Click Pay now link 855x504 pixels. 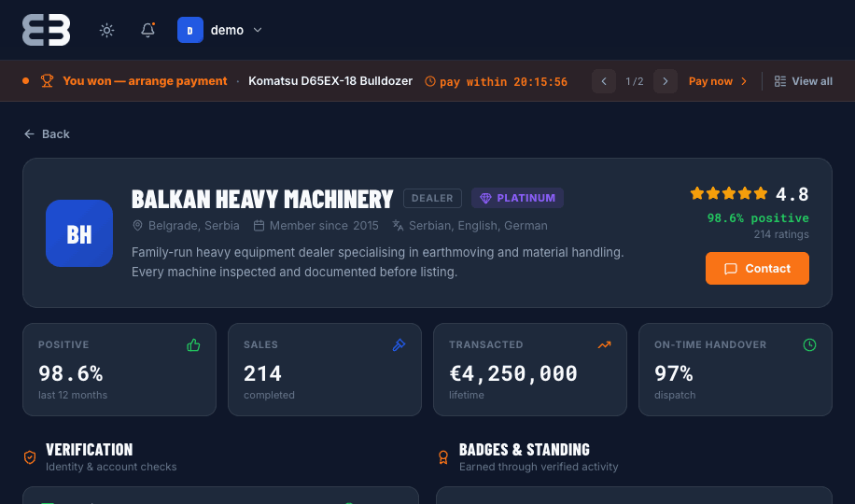tap(718, 81)
